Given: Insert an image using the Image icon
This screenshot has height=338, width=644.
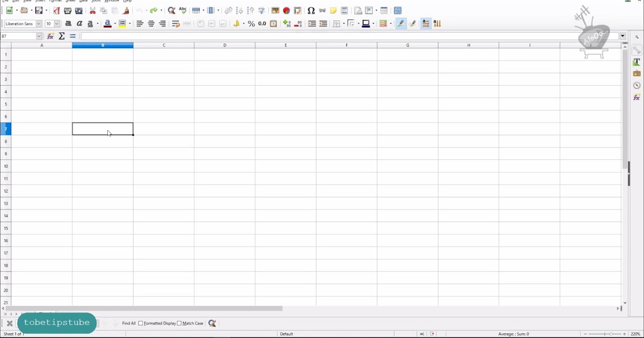Looking at the screenshot, I should point(275,11).
